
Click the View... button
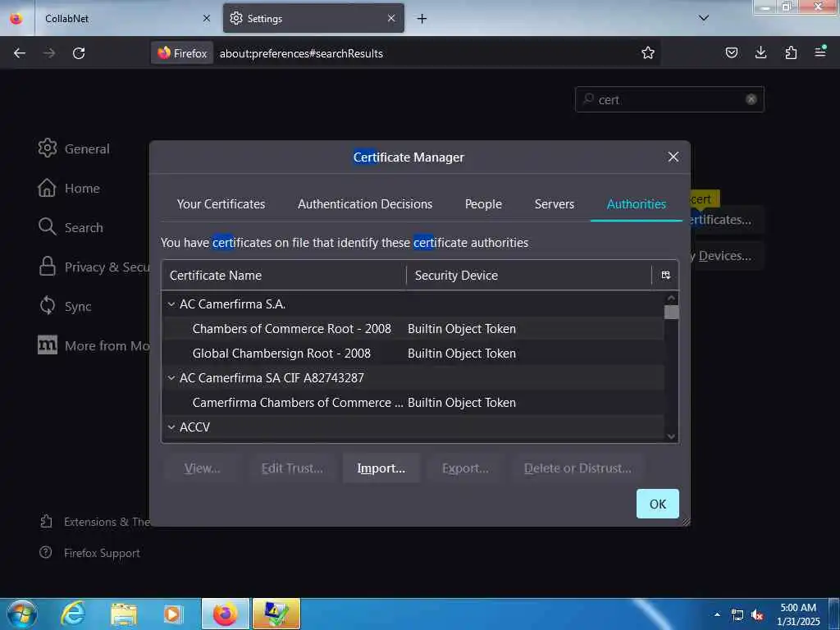[x=202, y=468]
